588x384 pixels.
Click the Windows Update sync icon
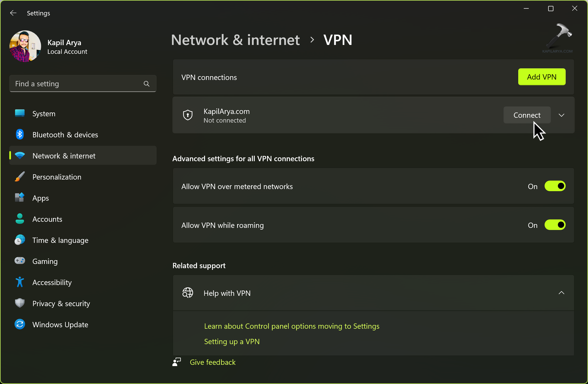[20, 325]
